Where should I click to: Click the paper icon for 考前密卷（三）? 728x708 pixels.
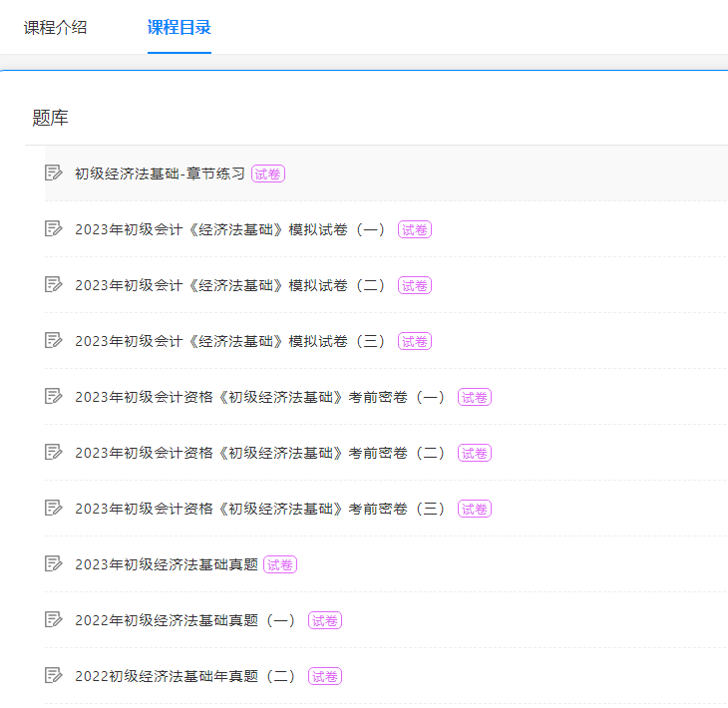[54, 508]
